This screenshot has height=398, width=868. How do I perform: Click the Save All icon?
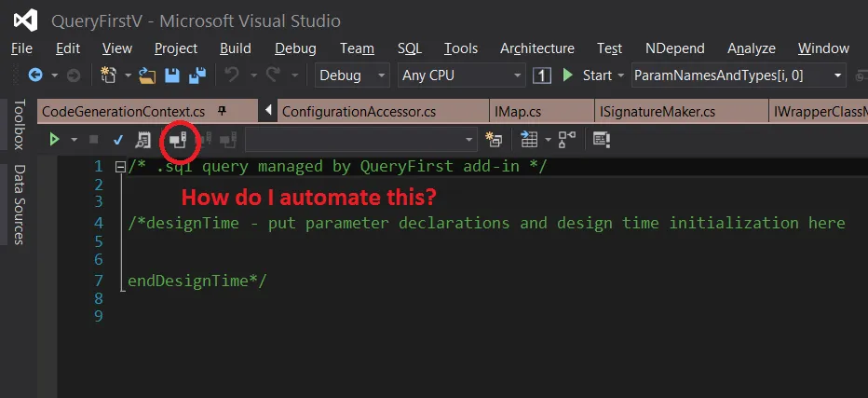coord(197,75)
